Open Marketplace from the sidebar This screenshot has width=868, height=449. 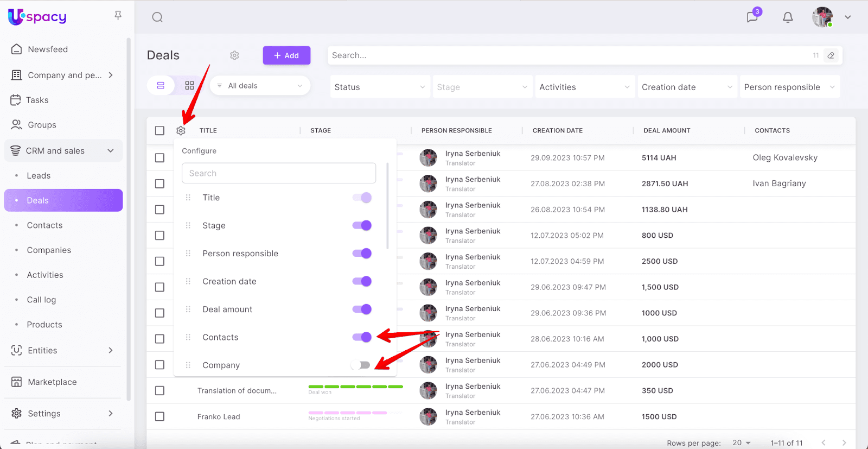pyautogui.click(x=52, y=382)
